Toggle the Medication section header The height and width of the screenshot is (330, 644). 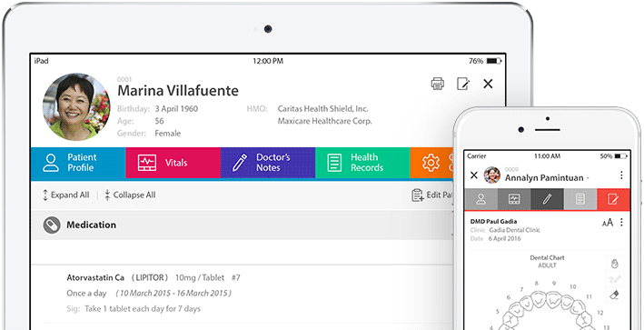[x=243, y=225]
